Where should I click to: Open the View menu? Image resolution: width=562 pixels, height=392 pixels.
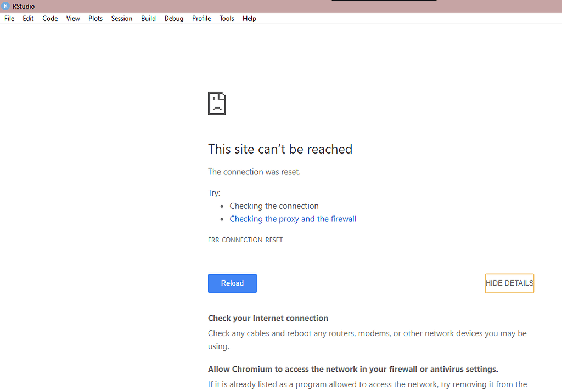tap(73, 19)
